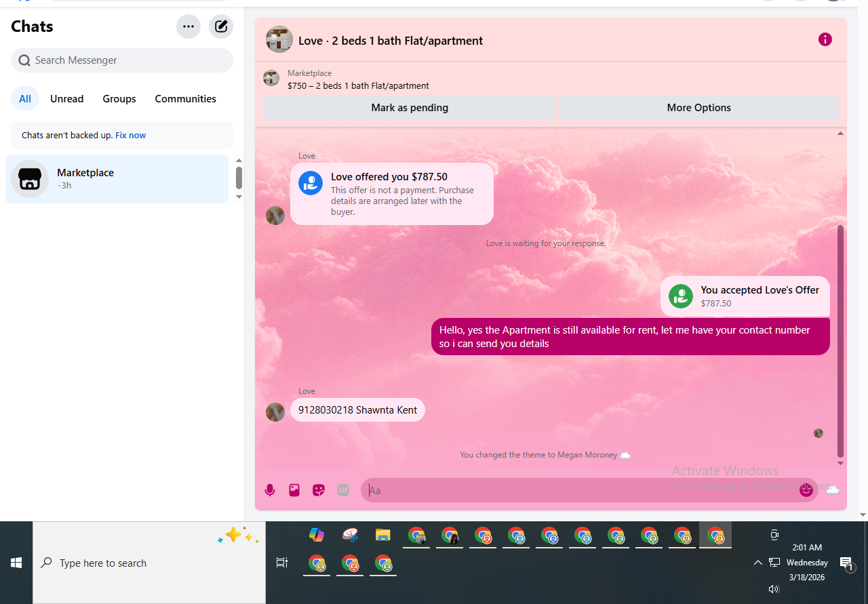
Task: Open More Options for the listing
Action: coord(698,108)
